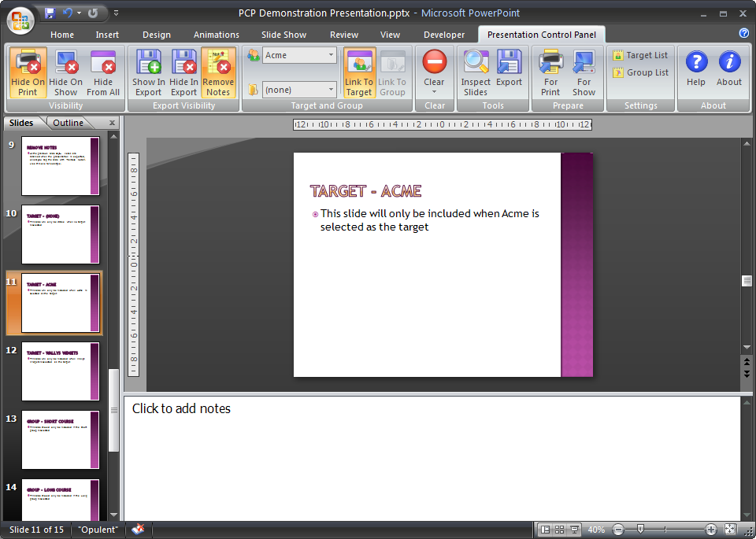Close the slides thumbnail pane
This screenshot has height=539, width=756.
point(113,123)
